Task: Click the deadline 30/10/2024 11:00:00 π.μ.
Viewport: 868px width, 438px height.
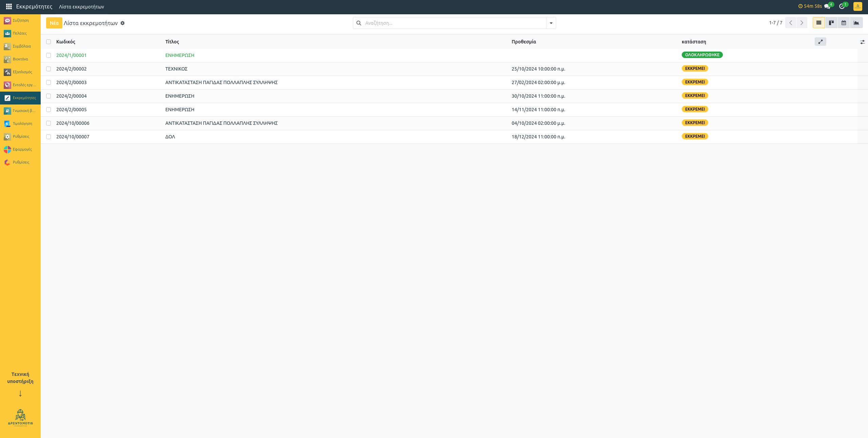Action: point(538,96)
